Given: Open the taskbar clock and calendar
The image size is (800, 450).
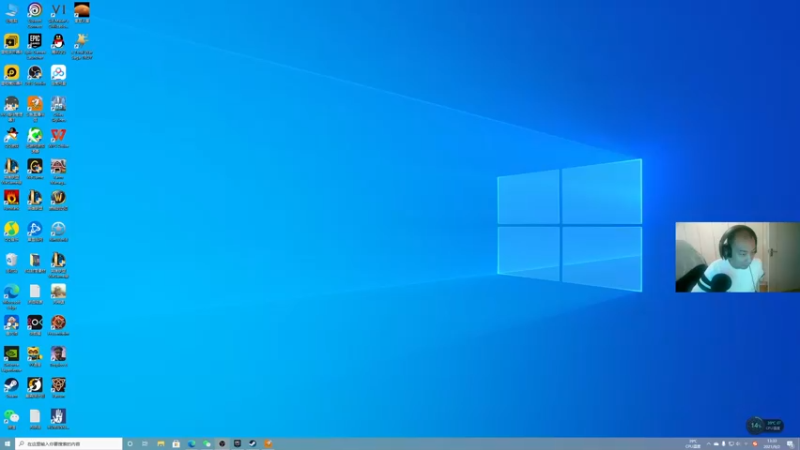Looking at the screenshot, I should click(x=771, y=444).
